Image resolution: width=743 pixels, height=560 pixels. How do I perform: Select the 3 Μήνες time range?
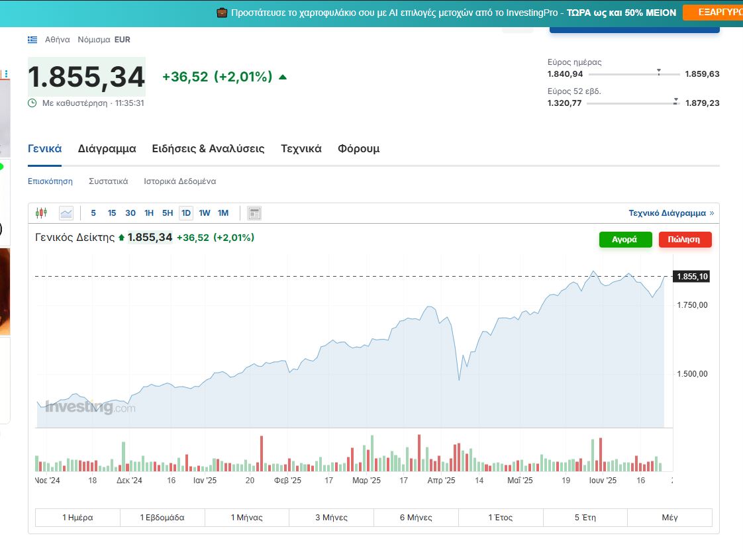pyautogui.click(x=331, y=518)
